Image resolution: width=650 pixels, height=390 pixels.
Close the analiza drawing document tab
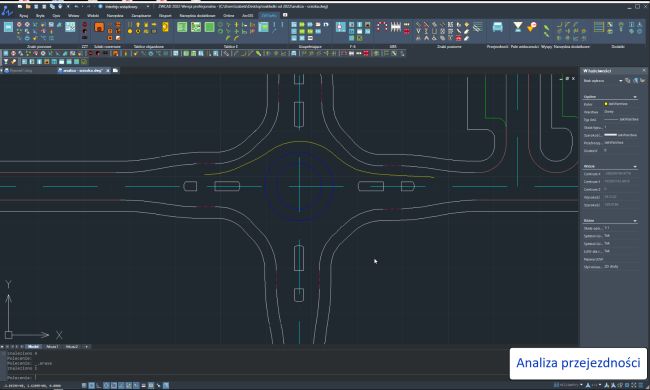click(x=108, y=71)
